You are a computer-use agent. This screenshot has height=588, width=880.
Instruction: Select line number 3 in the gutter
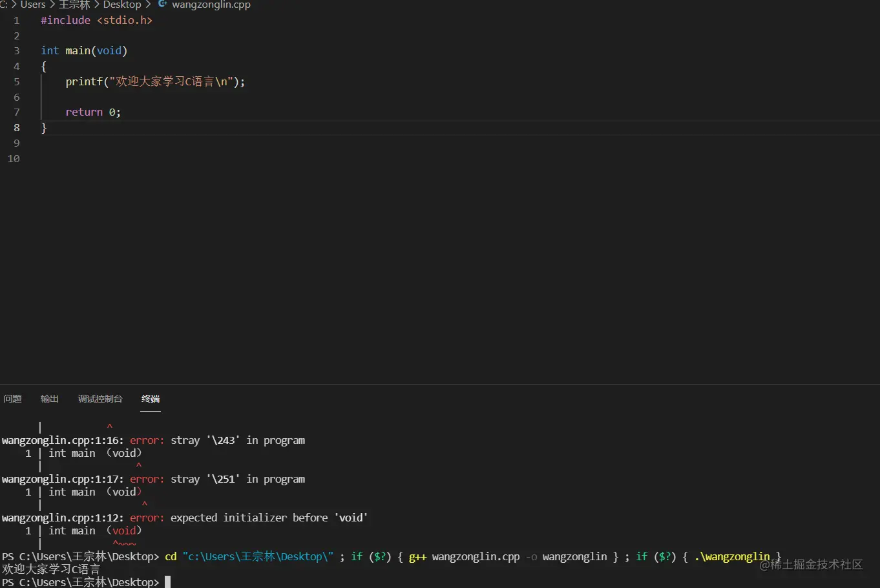click(17, 51)
